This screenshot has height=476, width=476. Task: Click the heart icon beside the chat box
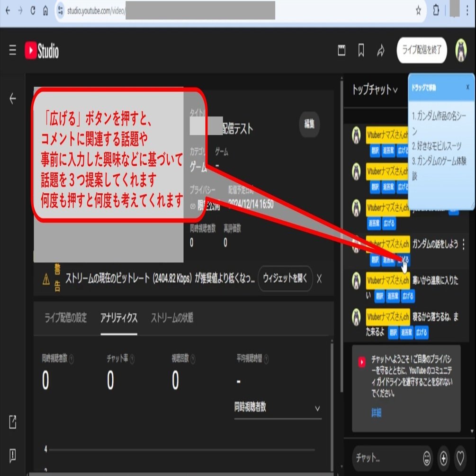point(459,458)
